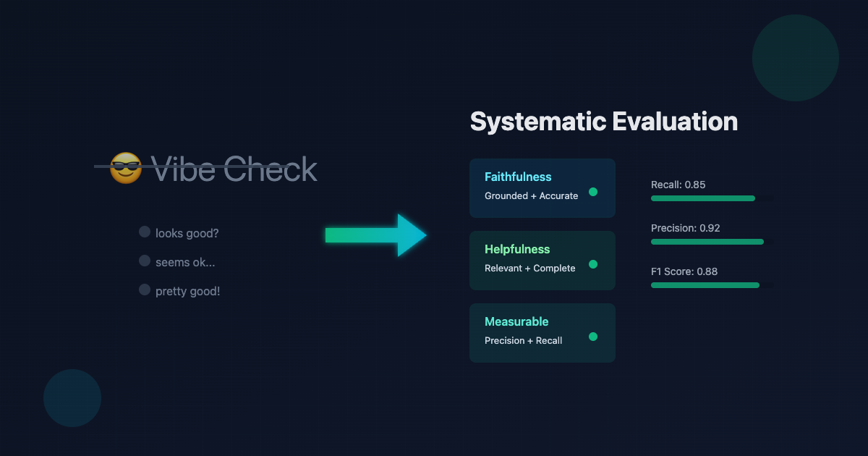The height and width of the screenshot is (456, 868).
Task: Click the 'Precision + Recall' label
Action: click(x=523, y=340)
